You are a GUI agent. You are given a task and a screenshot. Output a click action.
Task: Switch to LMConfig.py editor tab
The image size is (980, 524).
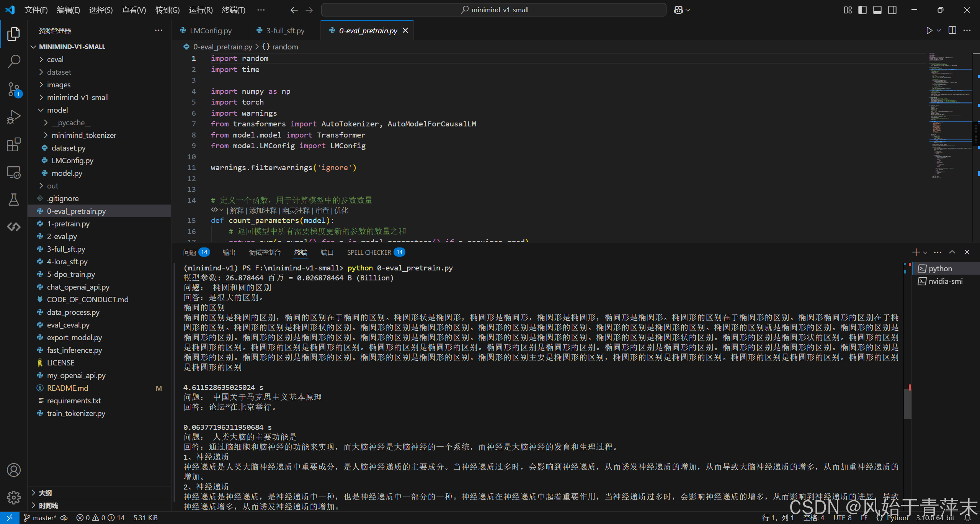point(210,31)
